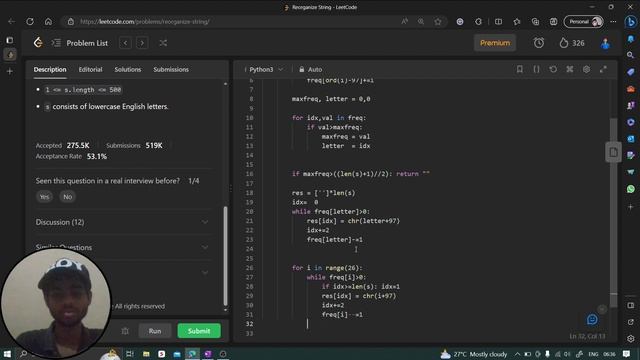Viewport: 640px width, 360px height.
Task: Click the format code braces icon
Action: [536, 69]
